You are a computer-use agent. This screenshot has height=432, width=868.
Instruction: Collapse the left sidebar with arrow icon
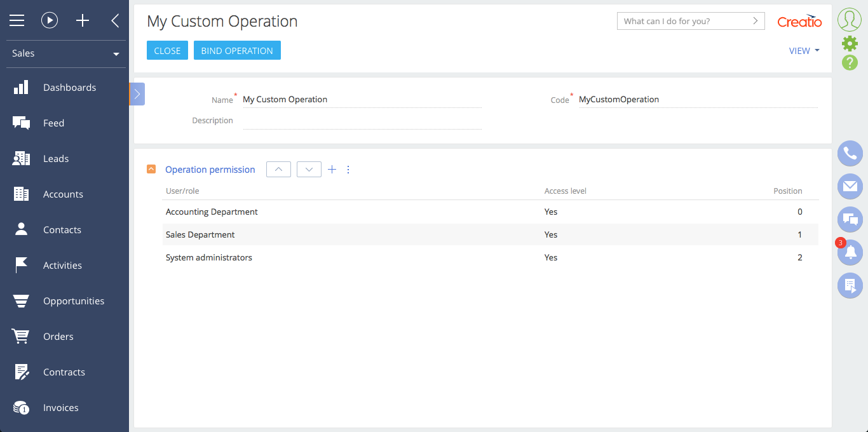[x=115, y=21]
